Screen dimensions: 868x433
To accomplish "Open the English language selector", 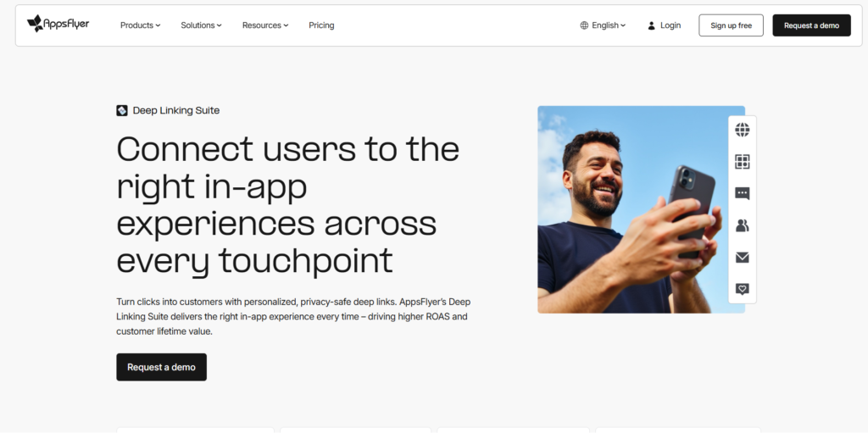I will click(x=603, y=25).
